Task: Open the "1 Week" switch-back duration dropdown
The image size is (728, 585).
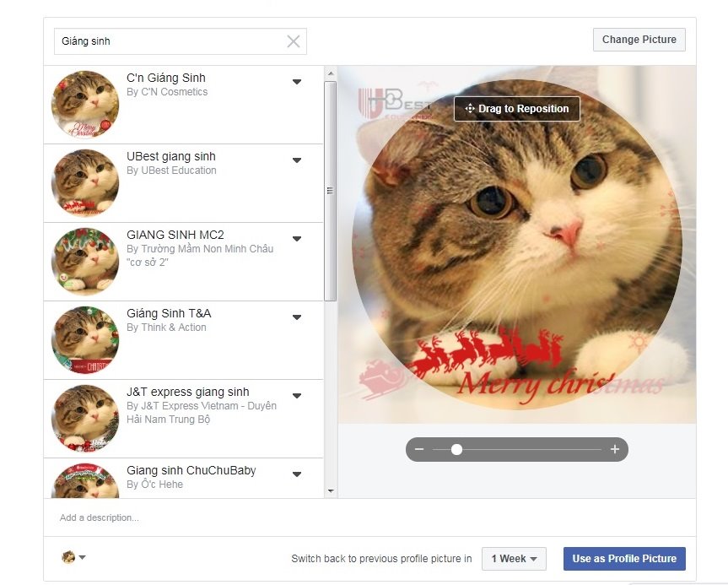Action: point(513,558)
